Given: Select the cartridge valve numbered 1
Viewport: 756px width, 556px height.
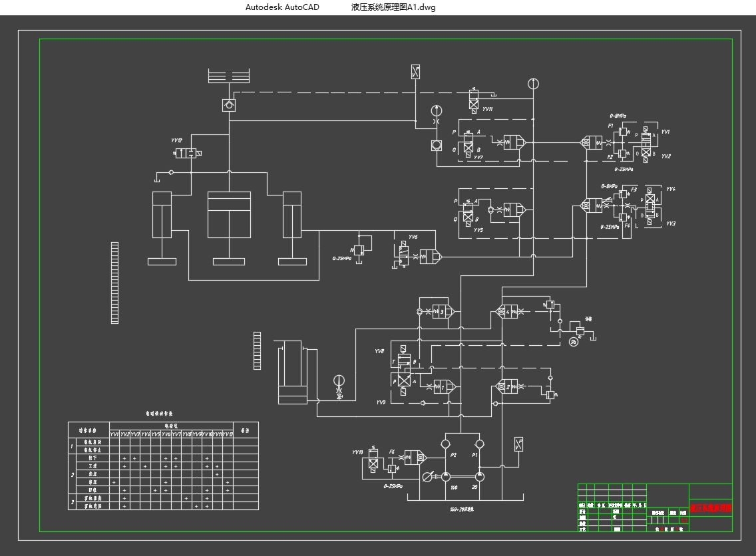Looking at the screenshot, I should pos(441,387).
